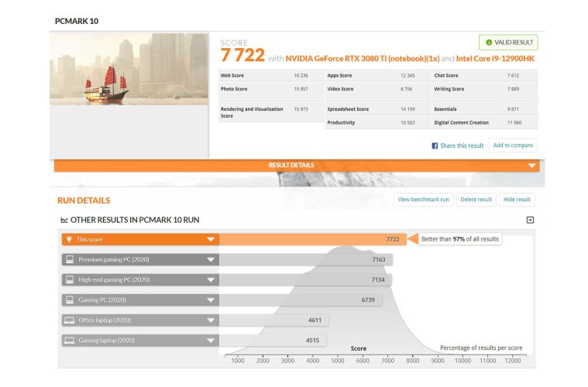Click the Percentage of results per score label

(481, 348)
